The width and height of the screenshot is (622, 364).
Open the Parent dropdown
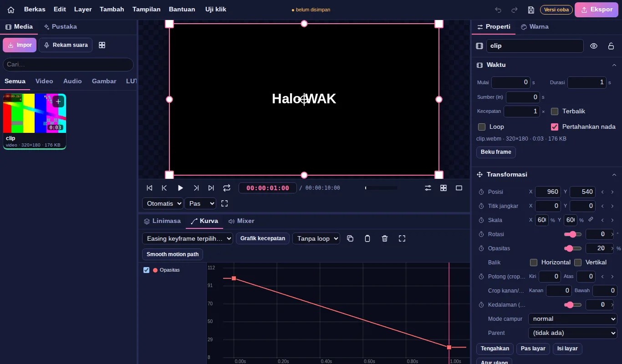pyautogui.click(x=573, y=333)
